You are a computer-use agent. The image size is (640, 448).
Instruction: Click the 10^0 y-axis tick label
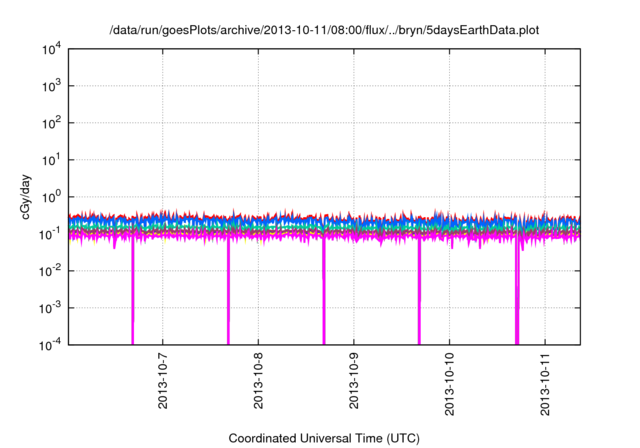(51, 197)
